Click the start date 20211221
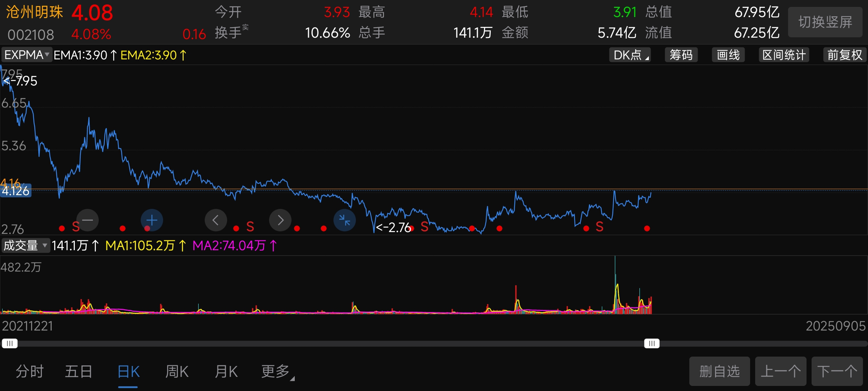The width and height of the screenshot is (868, 391). [x=27, y=326]
